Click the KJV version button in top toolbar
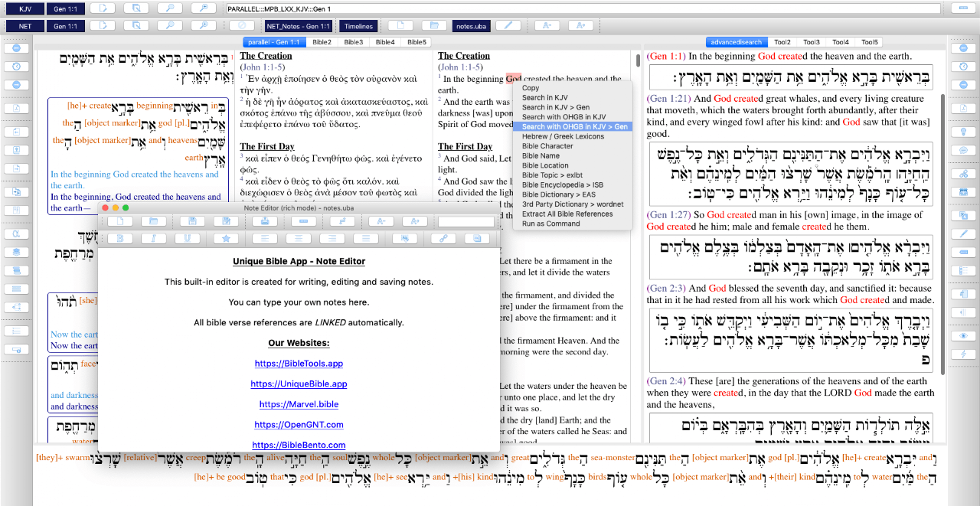 tap(25, 8)
